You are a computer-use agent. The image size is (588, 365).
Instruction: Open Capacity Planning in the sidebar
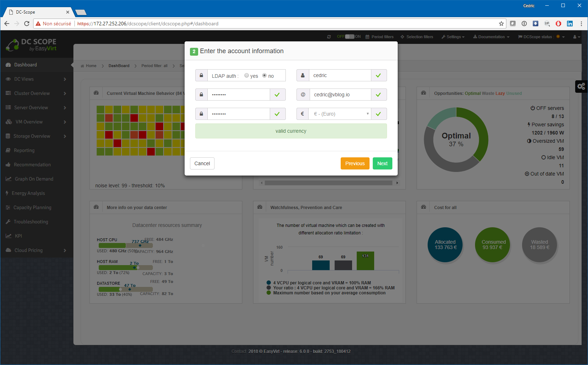click(32, 207)
